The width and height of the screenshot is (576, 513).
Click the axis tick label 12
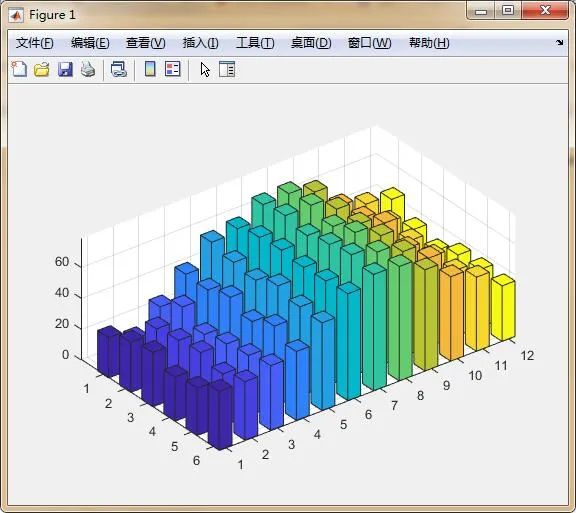tap(527, 355)
